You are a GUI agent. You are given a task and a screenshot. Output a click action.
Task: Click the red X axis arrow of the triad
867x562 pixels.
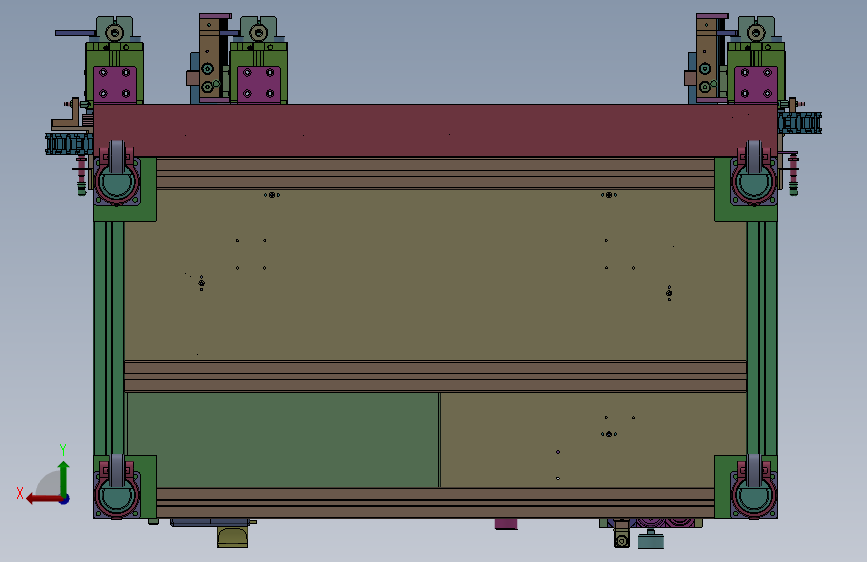click(43, 499)
